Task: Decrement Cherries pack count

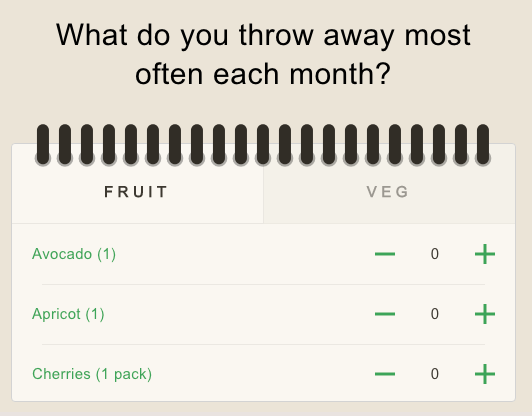Action: coord(385,374)
